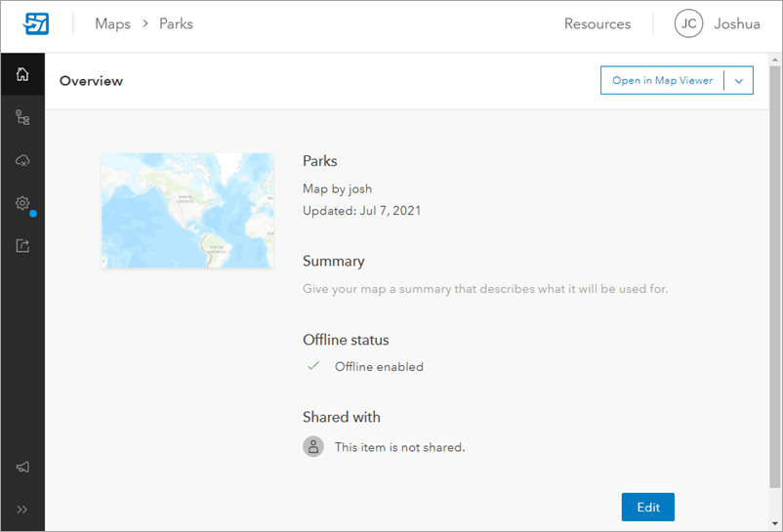Click the scrollbar up arrow
The image size is (783, 532).
(x=774, y=60)
